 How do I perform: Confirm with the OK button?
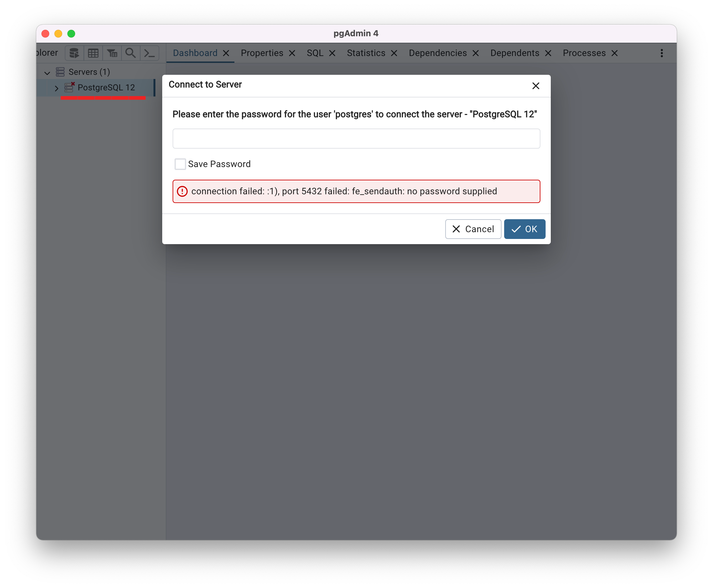tap(524, 229)
